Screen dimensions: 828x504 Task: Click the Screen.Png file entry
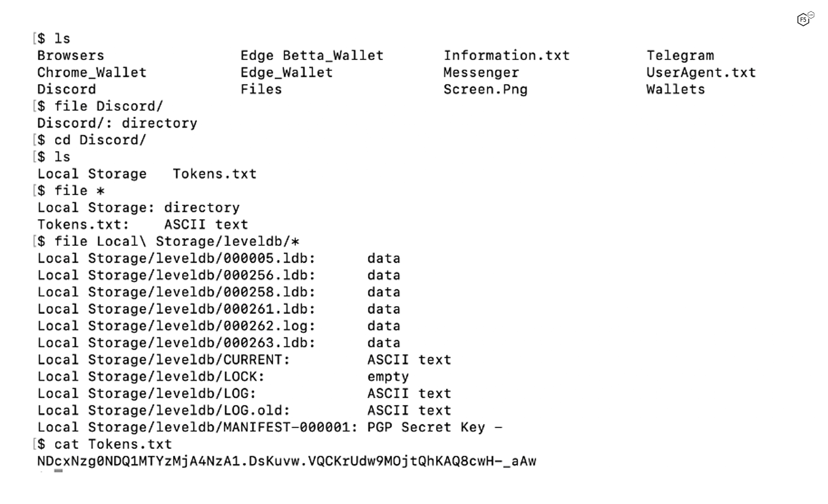[x=485, y=89]
